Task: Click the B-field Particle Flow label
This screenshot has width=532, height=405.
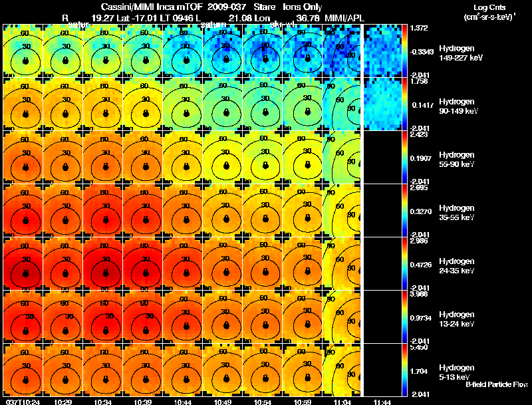Action: click(497, 384)
